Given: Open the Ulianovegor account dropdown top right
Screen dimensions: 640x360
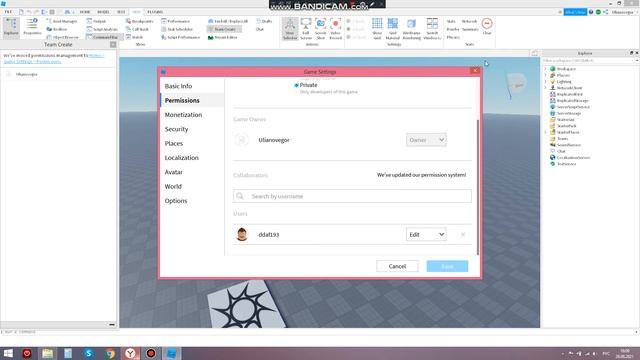Looking at the screenshot, I should pos(624,12).
